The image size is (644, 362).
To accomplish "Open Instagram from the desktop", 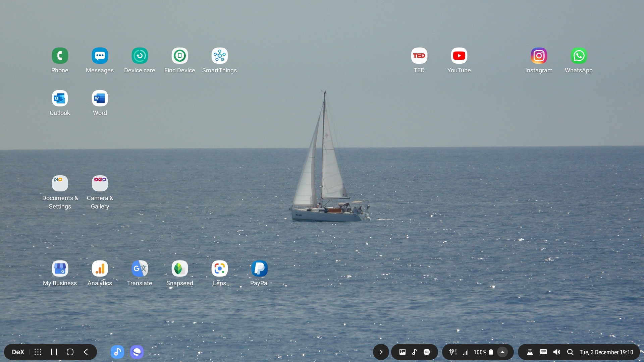I will tap(539, 56).
